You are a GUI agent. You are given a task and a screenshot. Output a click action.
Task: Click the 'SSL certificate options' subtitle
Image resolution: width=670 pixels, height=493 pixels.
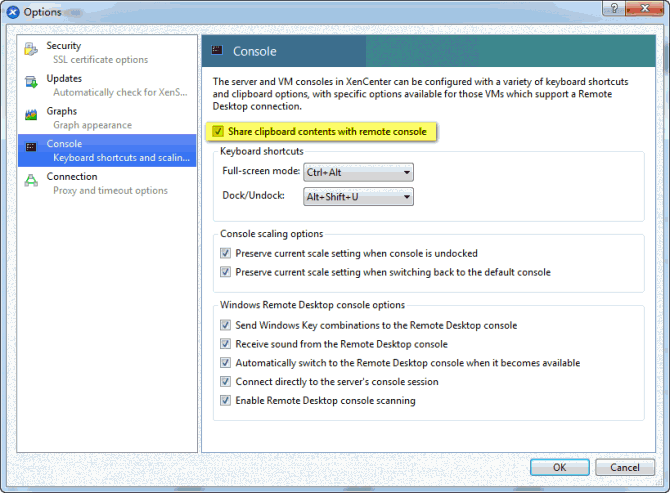click(100, 59)
